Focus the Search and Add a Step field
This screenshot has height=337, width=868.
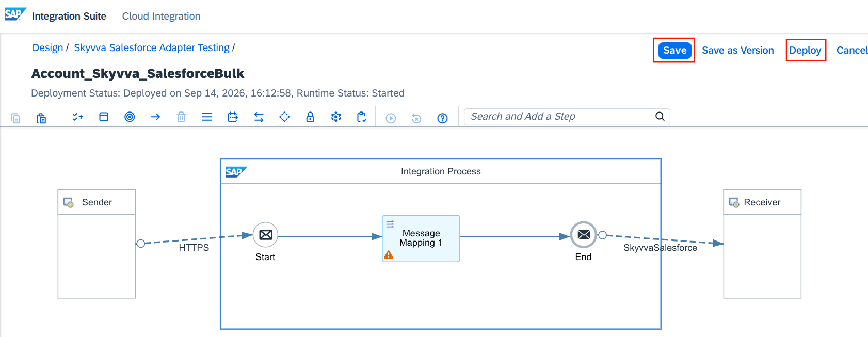[x=567, y=117]
